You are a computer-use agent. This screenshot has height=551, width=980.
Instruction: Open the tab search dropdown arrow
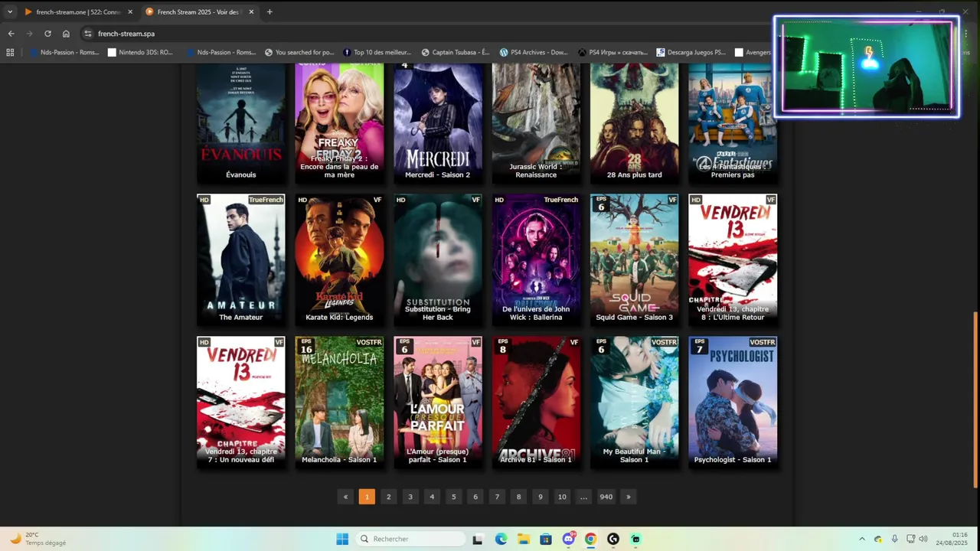10,12
